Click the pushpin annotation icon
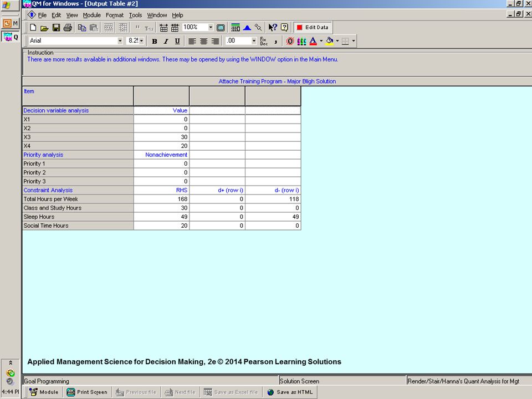 258,28
